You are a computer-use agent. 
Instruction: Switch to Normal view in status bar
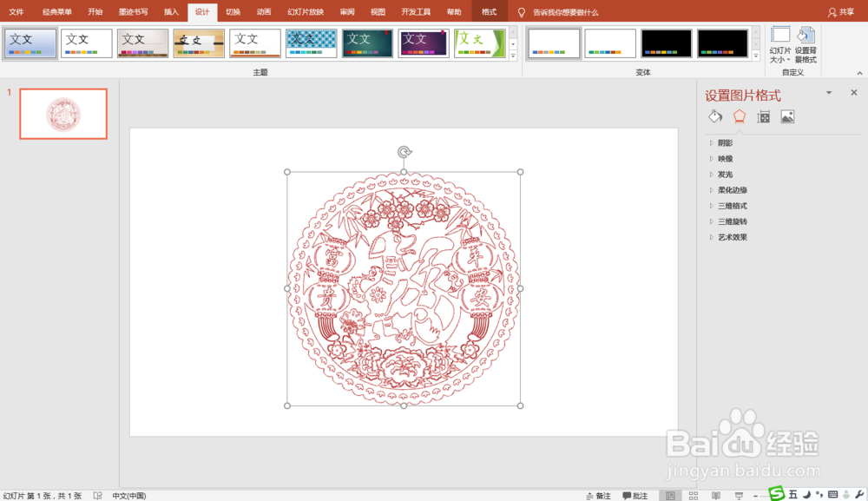click(670, 496)
